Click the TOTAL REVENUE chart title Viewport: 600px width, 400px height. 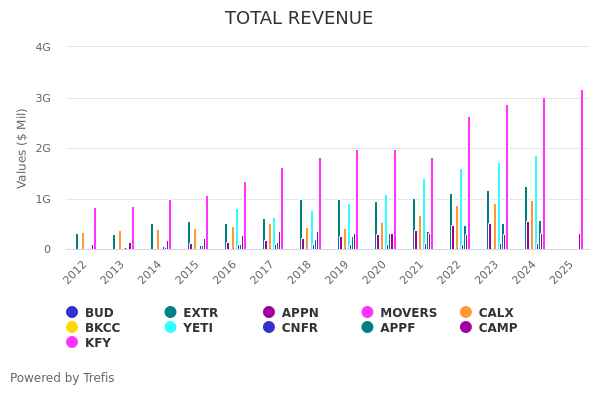coord(299,19)
